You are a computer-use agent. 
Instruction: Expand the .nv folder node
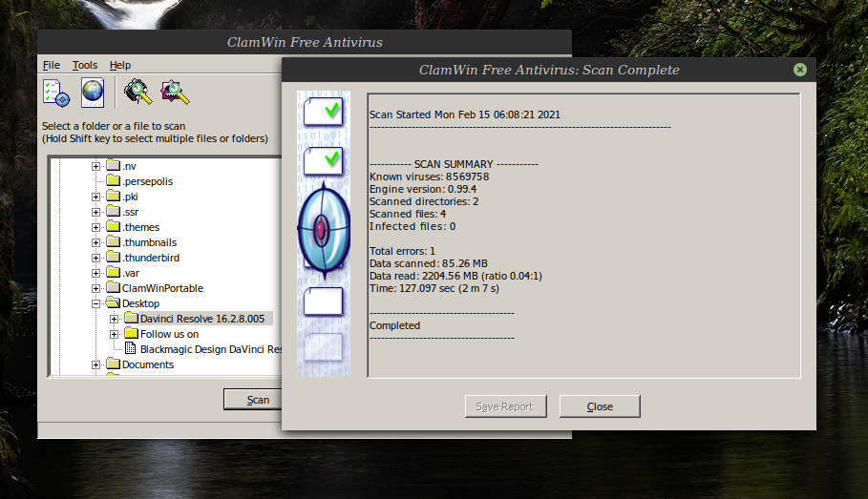(95, 166)
